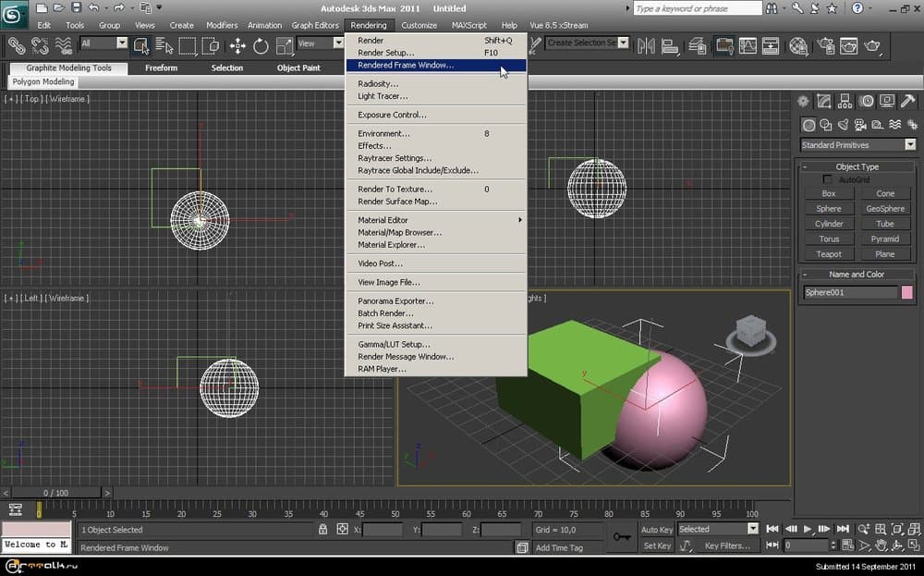Click the Polygon Modeling panel button
The width and height of the screenshot is (924, 576).
(43, 82)
